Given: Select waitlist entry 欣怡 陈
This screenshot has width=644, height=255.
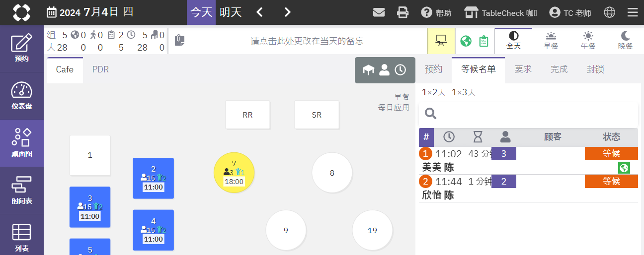Looking at the screenshot, I should point(528,189).
